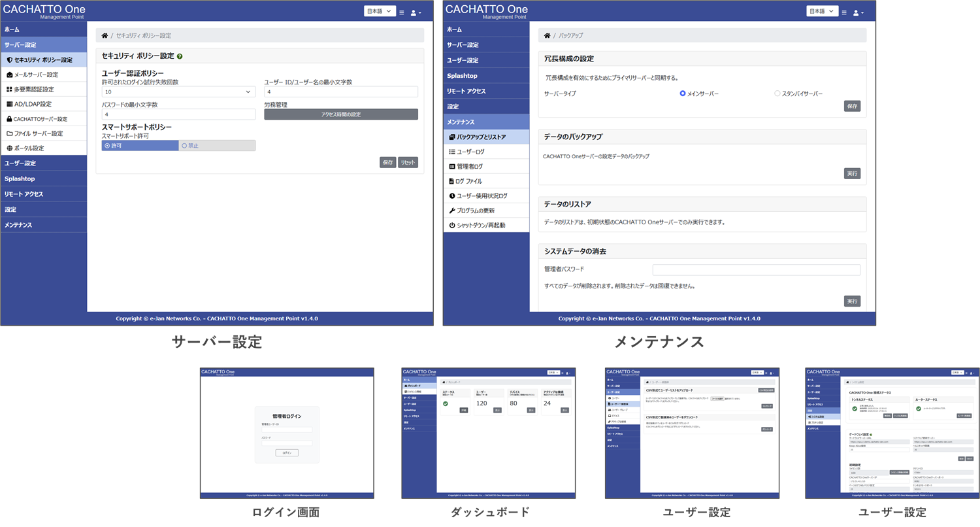Click 実行 button in システムデータの消去 panel
Image resolution: width=980 pixels, height=527 pixels.
pos(852,301)
